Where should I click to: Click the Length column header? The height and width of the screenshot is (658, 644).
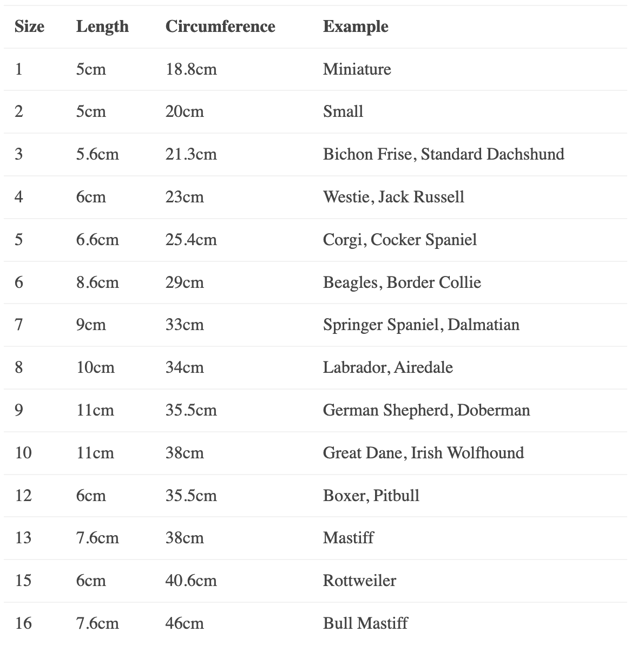(x=102, y=27)
